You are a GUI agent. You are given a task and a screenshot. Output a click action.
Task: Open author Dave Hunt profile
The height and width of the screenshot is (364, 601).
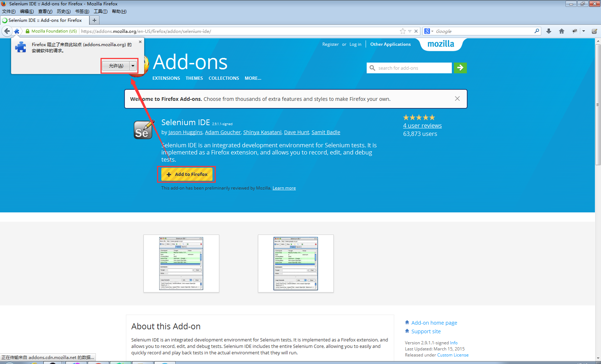tap(297, 132)
